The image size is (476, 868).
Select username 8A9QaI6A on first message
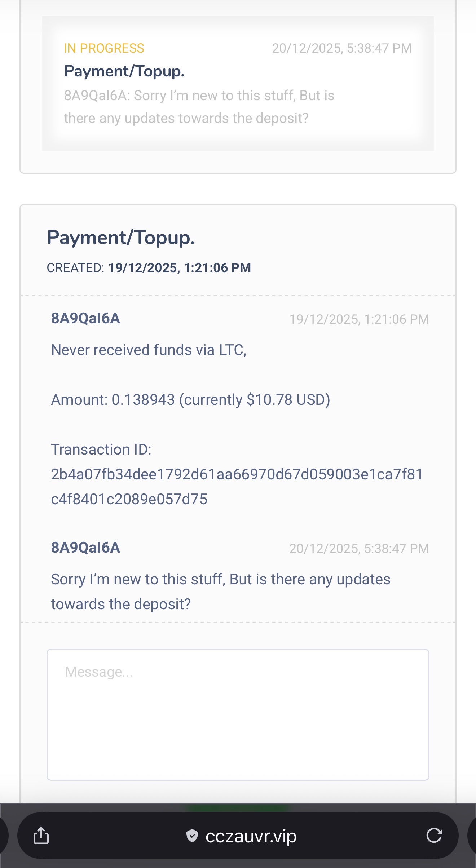click(x=85, y=319)
